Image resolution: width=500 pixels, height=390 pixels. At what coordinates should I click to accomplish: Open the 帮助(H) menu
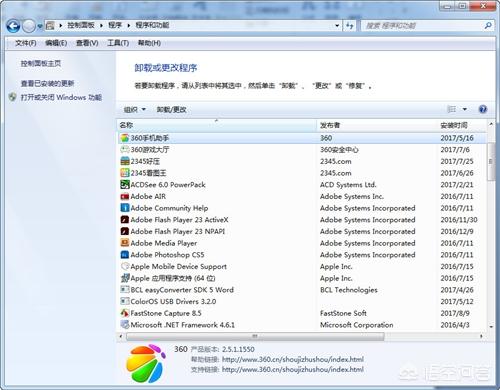tap(149, 43)
